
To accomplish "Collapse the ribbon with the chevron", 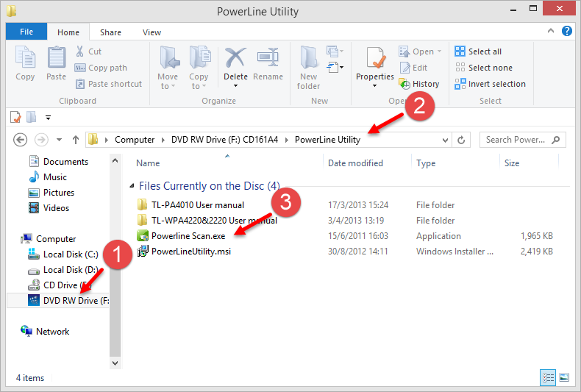I will coord(551,31).
